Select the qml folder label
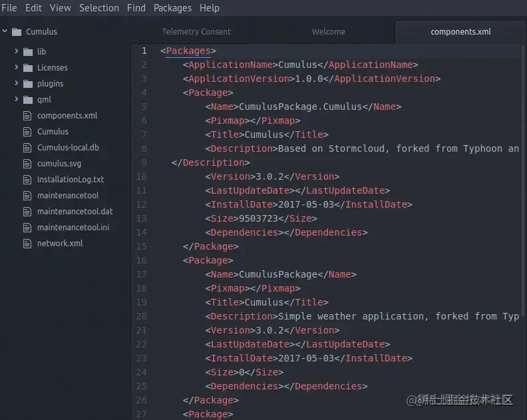 pyautogui.click(x=44, y=100)
